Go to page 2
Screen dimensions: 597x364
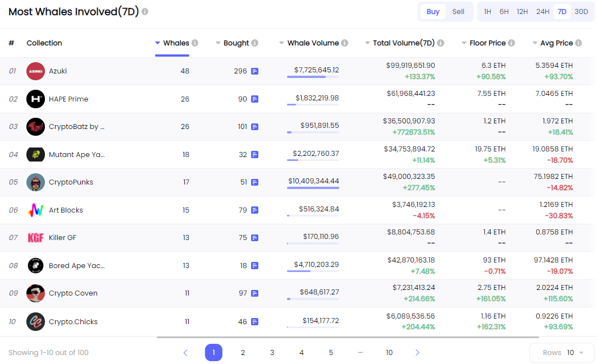[x=243, y=353]
